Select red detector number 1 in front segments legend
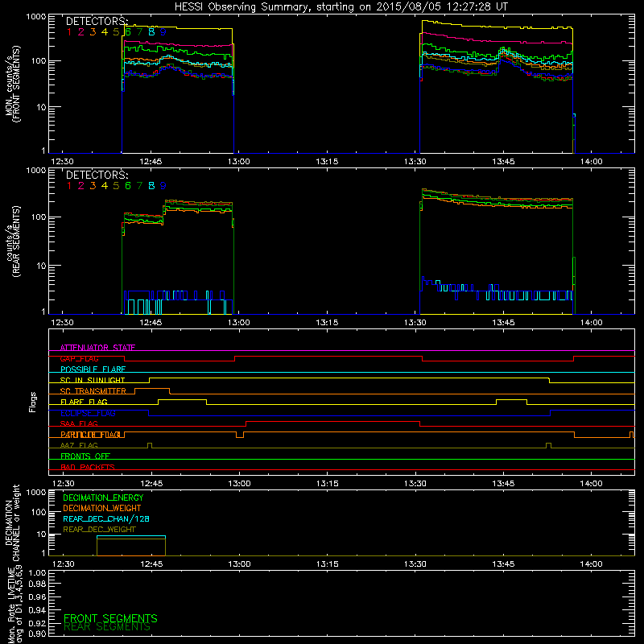 point(69,31)
